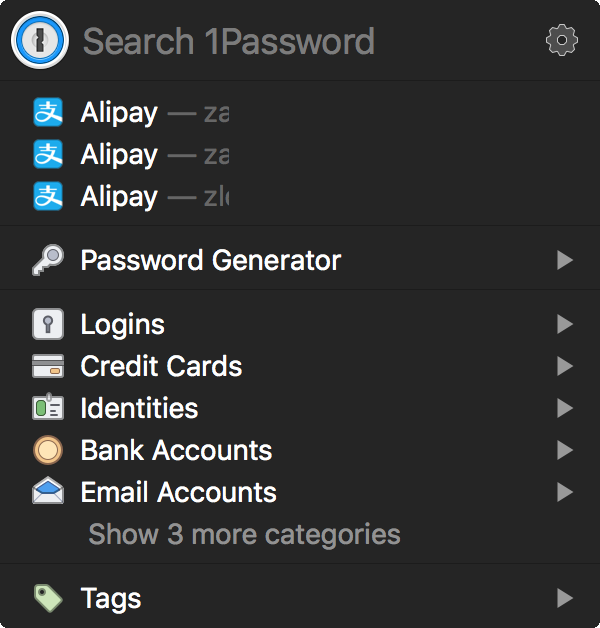Click the Email Accounts envelope icon

click(x=48, y=490)
